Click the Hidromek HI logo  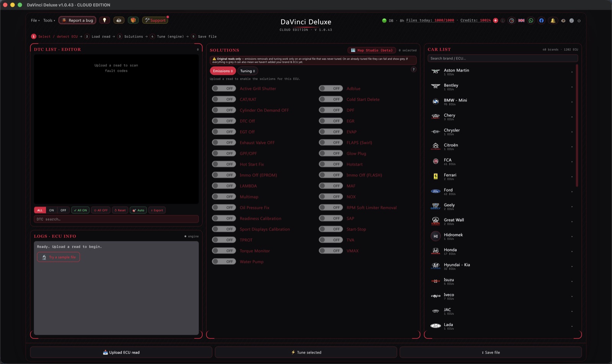pyautogui.click(x=435, y=236)
